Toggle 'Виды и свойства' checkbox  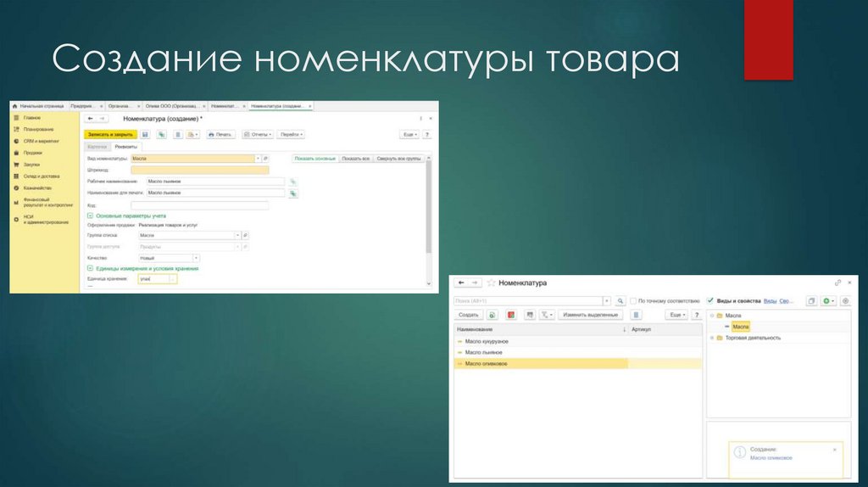click(710, 301)
